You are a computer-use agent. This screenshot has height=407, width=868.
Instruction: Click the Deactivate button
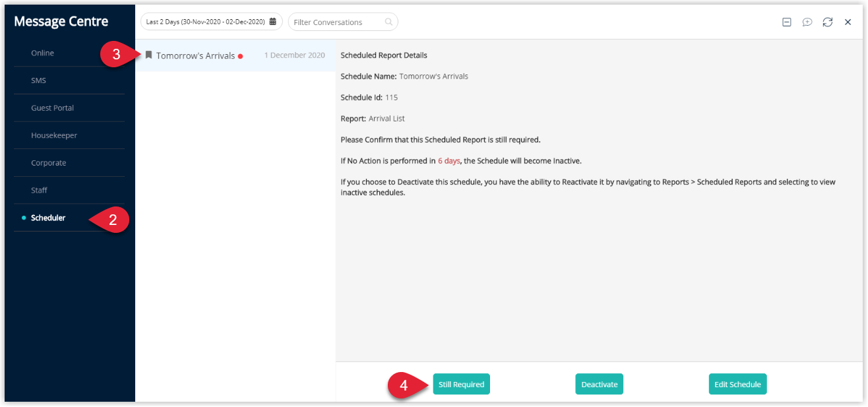(x=599, y=384)
